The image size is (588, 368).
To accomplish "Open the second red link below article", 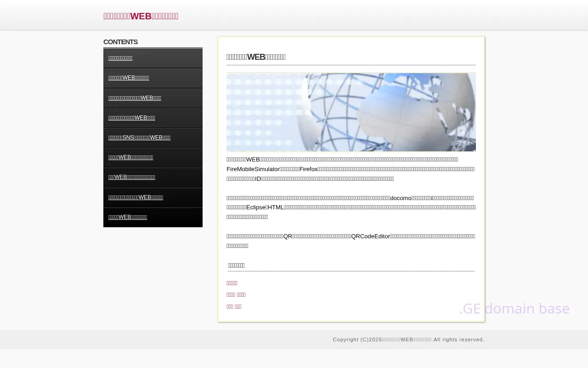I will (x=236, y=295).
